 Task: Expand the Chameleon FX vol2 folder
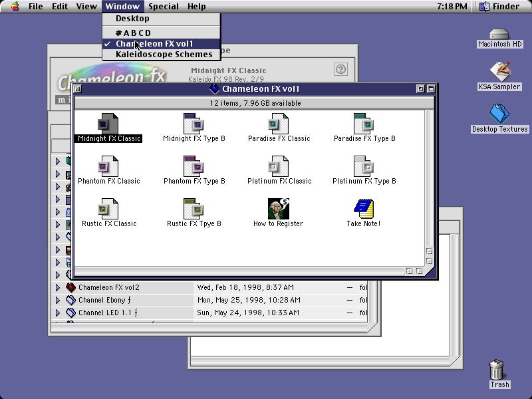point(58,288)
